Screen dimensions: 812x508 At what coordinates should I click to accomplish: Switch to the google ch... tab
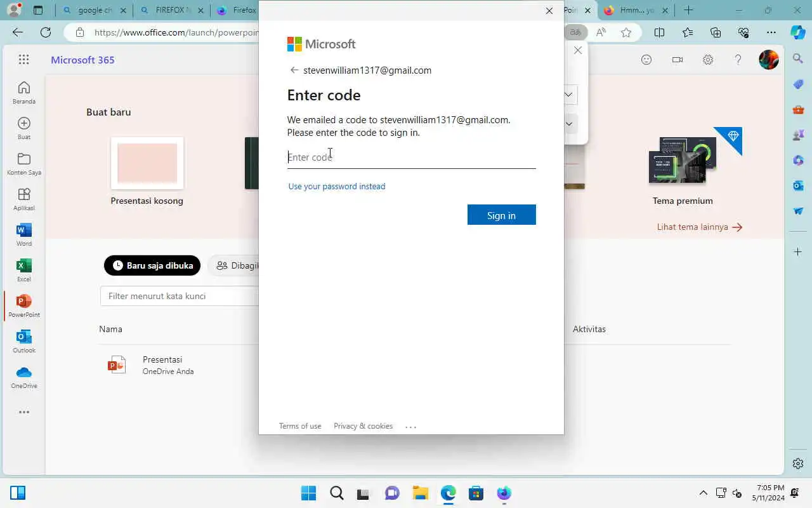pos(93,10)
